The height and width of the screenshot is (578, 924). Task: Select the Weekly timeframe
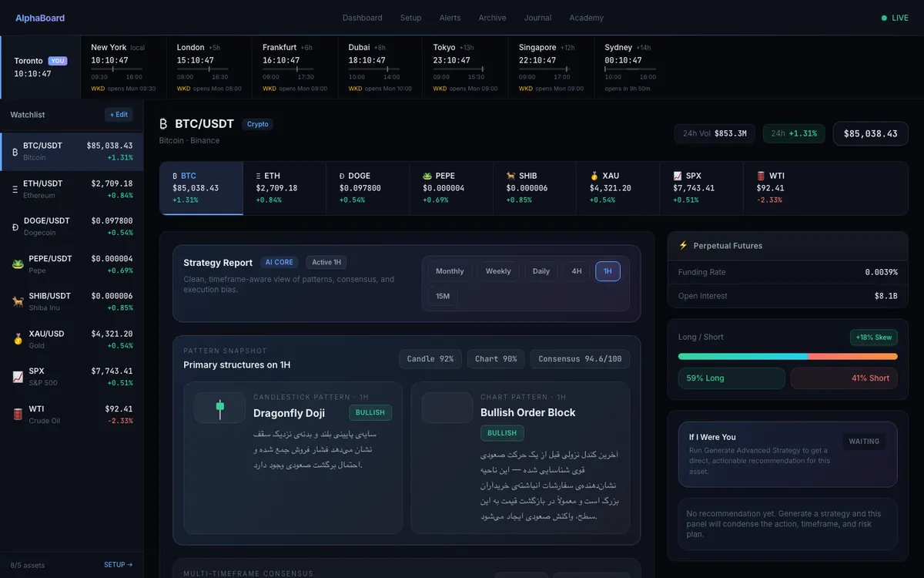498,271
